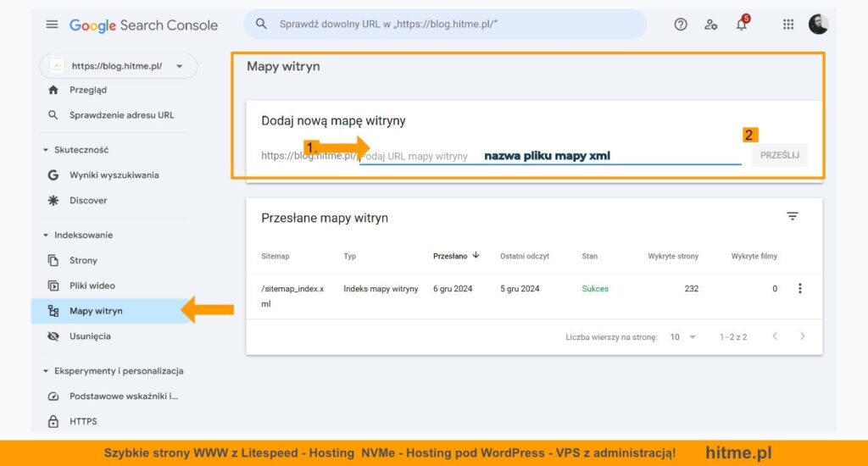Viewport: 868px width, 466px height.
Task: Go to Przegląd in the sidebar
Action: point(88,90)
